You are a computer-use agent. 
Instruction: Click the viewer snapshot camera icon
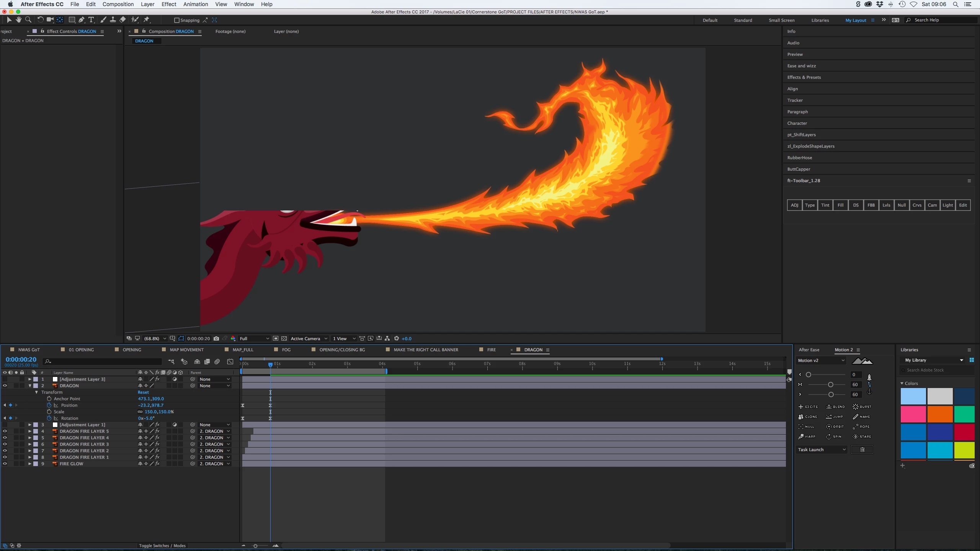pyautogui.click(x=216, y=339)
